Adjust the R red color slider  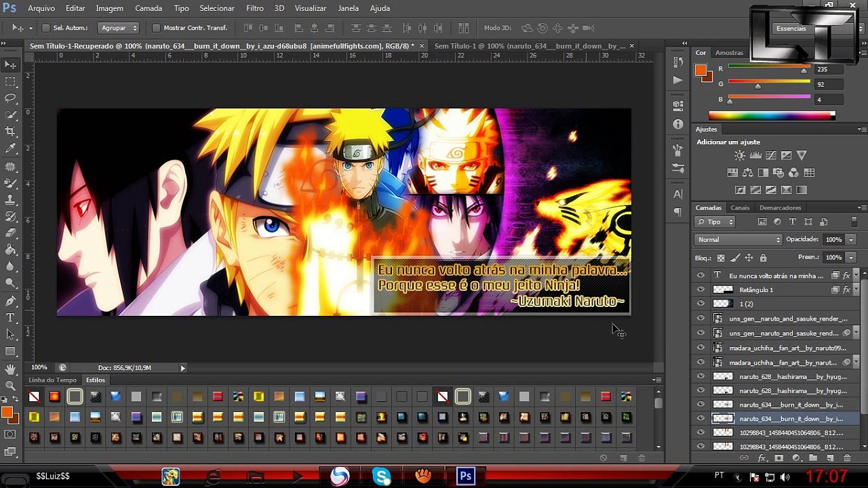click(x=804, y=70)
